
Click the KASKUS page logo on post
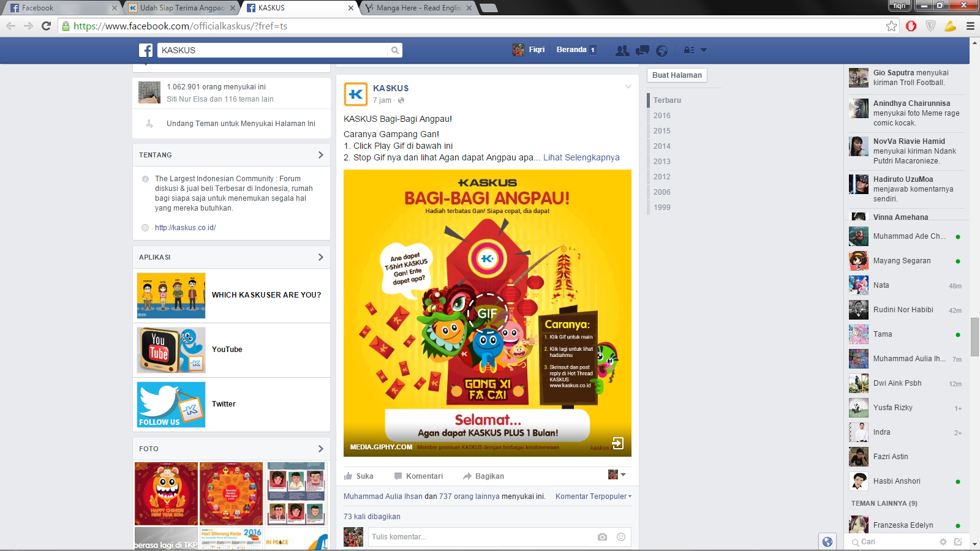coord(356,94)
